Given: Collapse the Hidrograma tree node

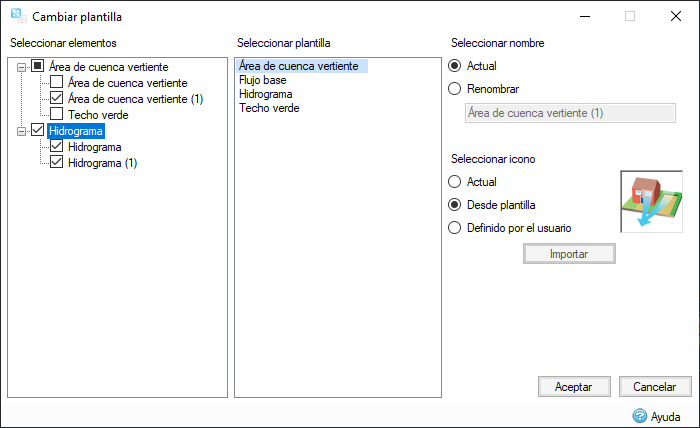Looking at the screenshot, I should click(x=22, y=130).
